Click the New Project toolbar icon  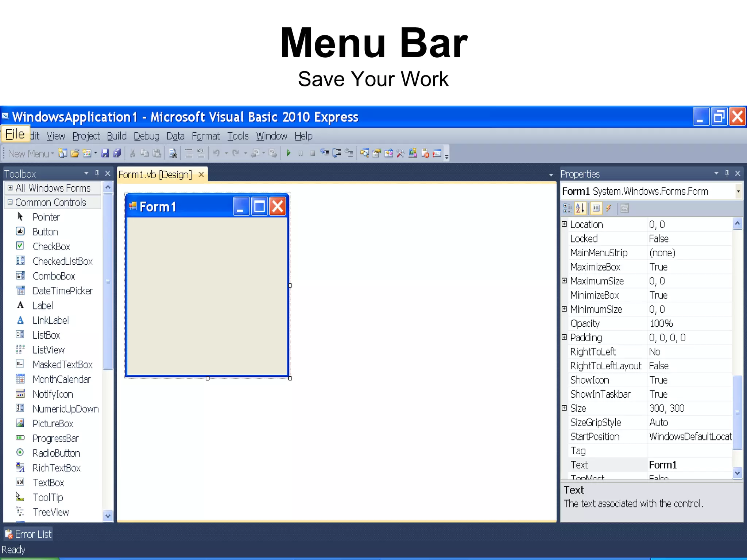point(63,153)
